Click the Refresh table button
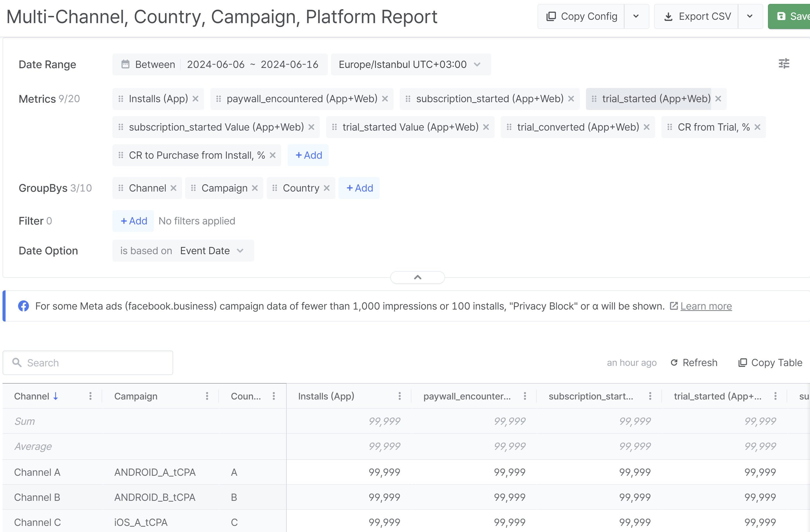This screenshot has height=532, width=810. tap(694, 362)
